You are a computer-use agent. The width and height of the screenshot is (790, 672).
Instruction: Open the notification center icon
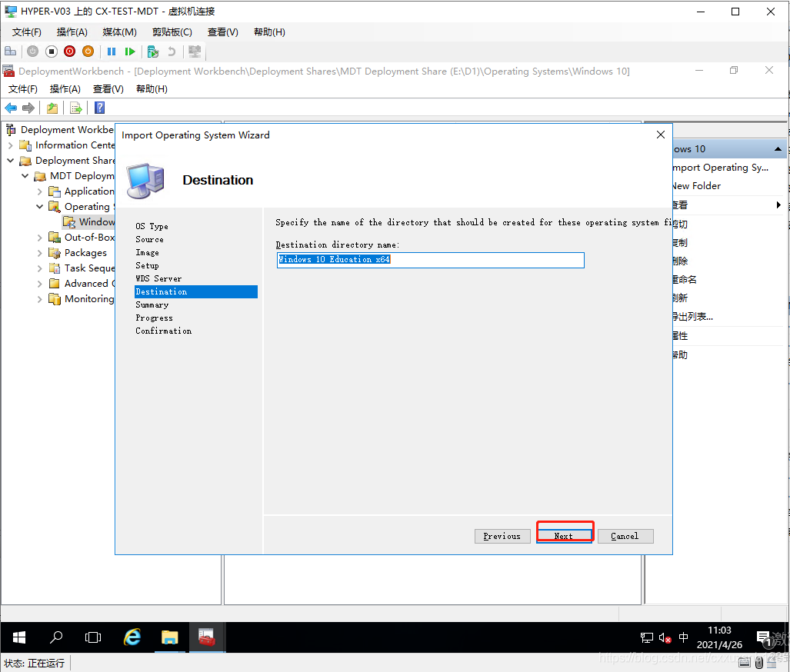tap(764, 638)
